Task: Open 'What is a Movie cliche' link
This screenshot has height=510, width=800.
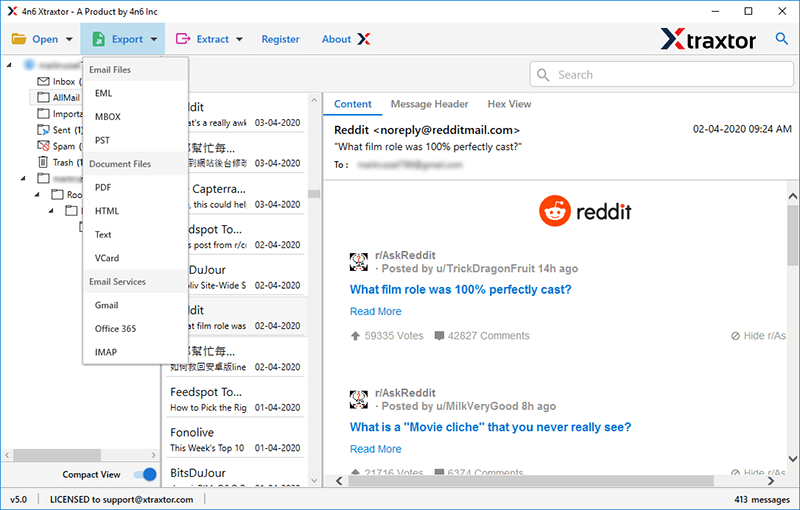Action: point(490,427)
